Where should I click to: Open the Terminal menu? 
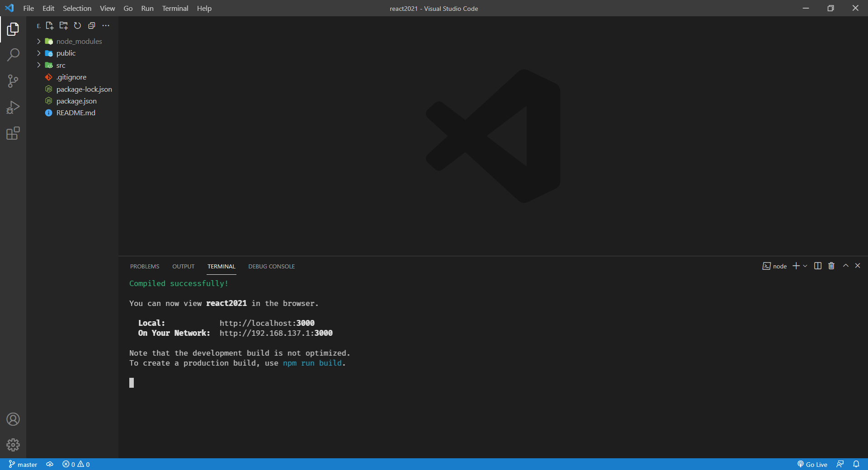pyautogui.click(x=175, y=8)
